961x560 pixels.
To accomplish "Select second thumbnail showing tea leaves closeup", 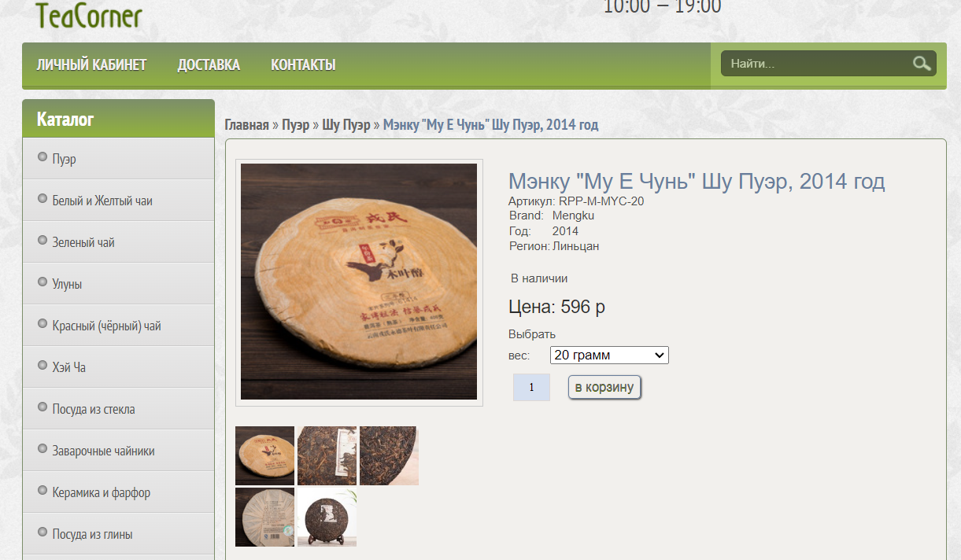I will (x=327, y=455).
